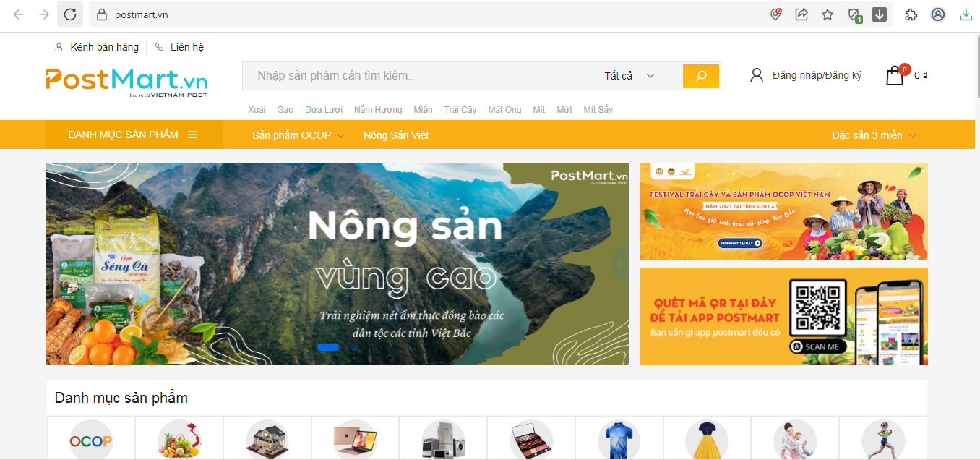Toggle the location blocked indicator in address bar

775,14
